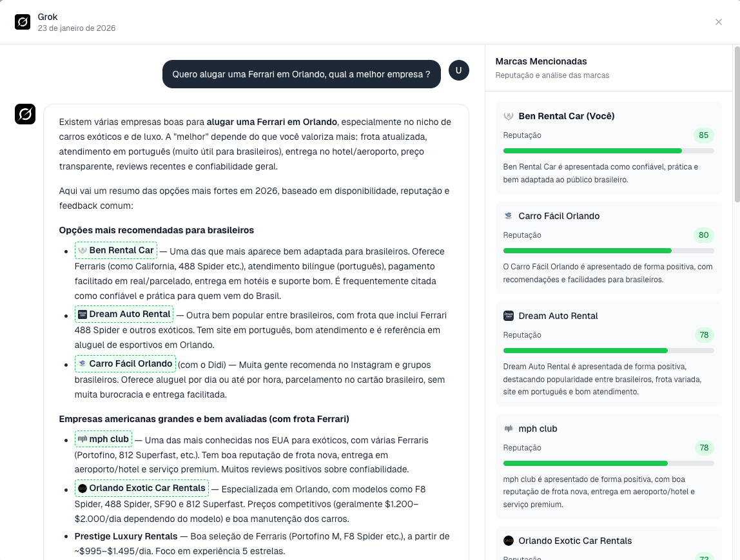This screenshot has width=740, height=560.
Task: Click Orlando Exotic Car Rentals sidebar logo
Action: [x=508, y=541]
